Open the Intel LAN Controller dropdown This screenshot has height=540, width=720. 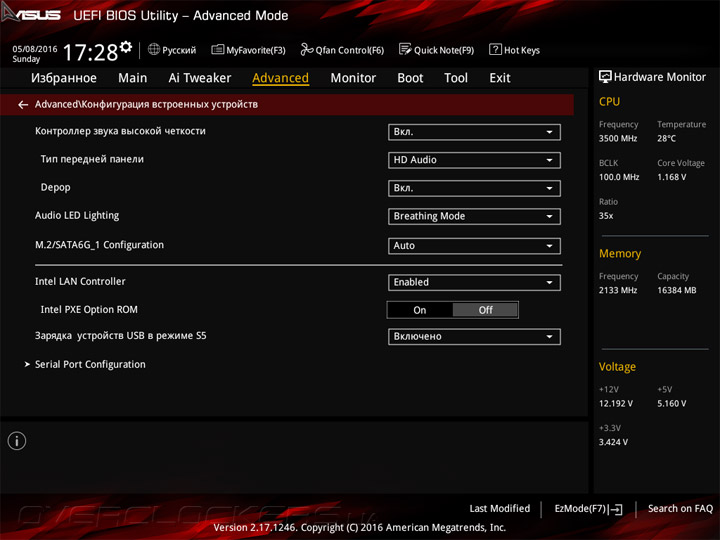click(474, 282)
